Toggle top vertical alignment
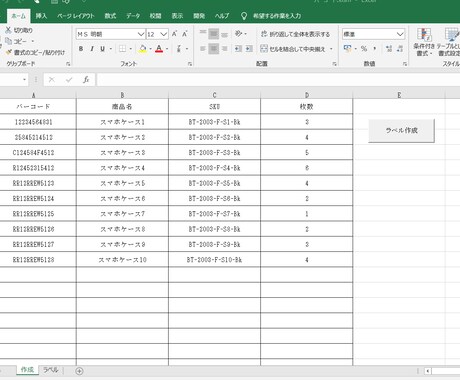This screenshot has width=460, height=380. (x=203, y=34)
